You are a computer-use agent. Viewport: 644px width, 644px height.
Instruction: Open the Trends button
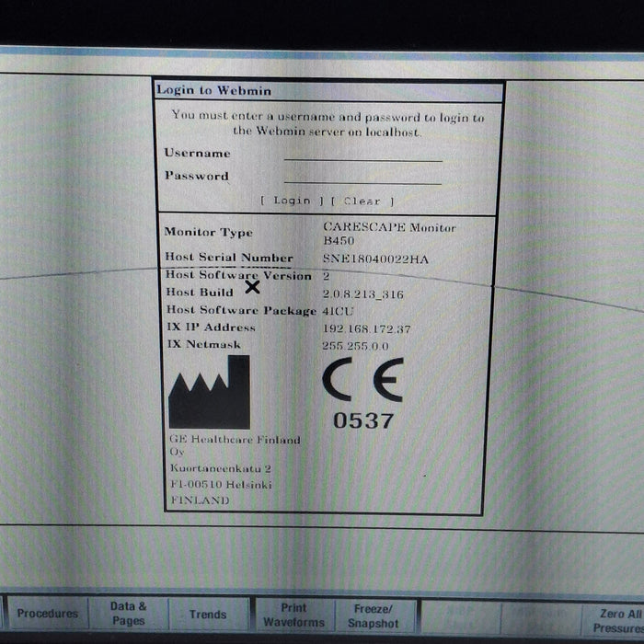(x=208, y=615)
